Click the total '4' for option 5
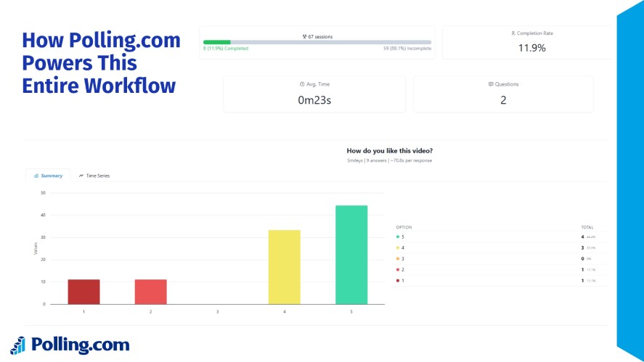The height and width of the screenshot is (362, 644). 582,236
